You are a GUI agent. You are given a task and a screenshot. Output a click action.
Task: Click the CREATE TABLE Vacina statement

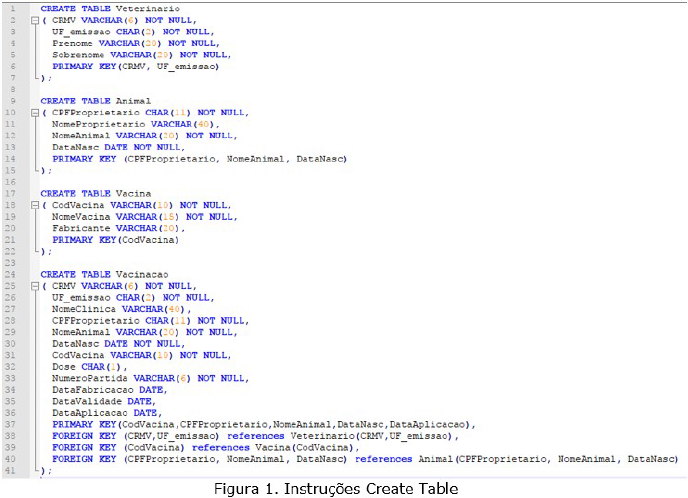tap(85, 193)
